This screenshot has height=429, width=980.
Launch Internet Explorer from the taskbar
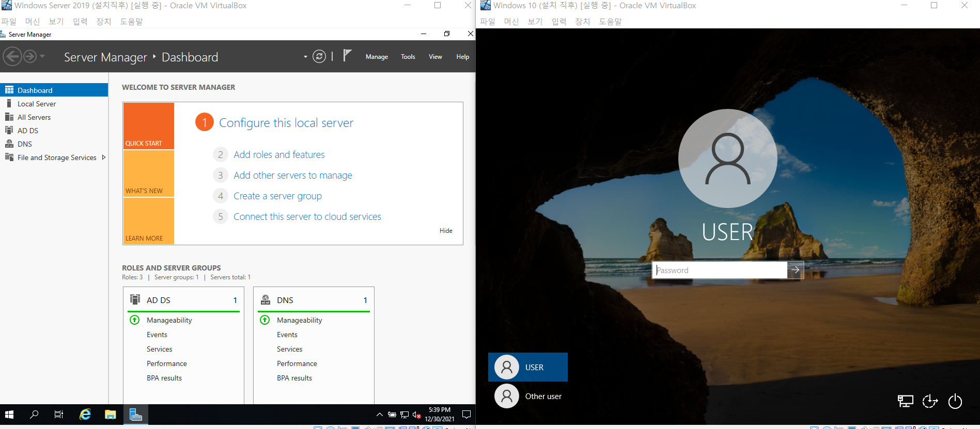point(85,415)
